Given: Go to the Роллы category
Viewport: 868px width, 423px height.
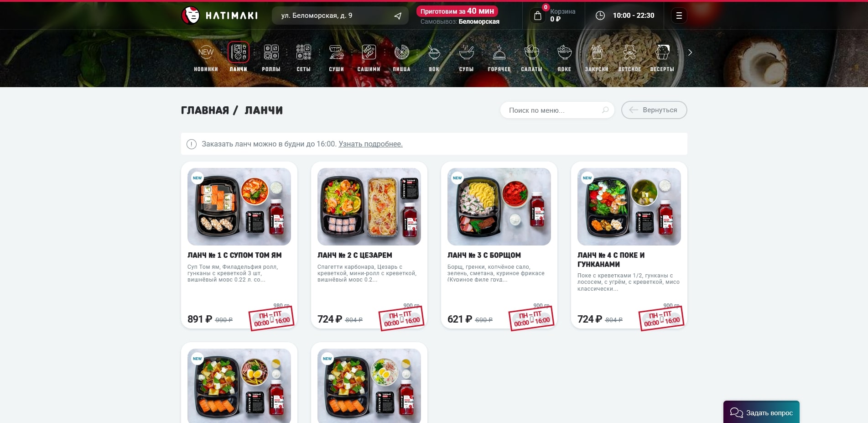Looking at the screenshot, I should point(271,58).
